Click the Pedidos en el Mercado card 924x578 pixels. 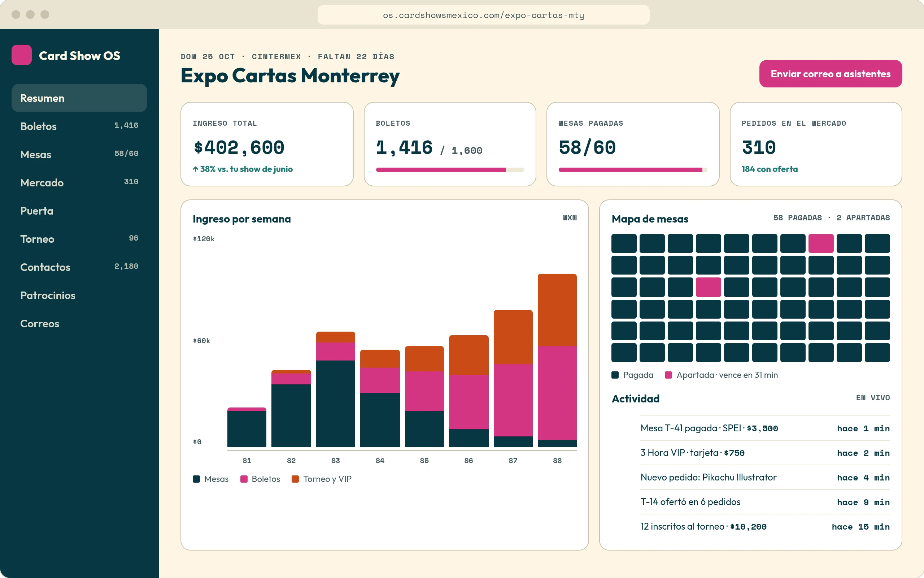pos(816,144)
